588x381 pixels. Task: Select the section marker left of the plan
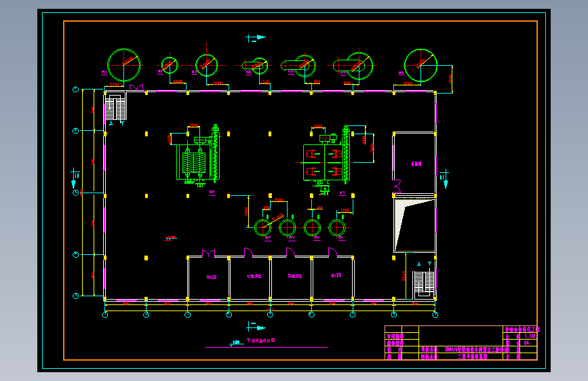click(x=75, y=178)
